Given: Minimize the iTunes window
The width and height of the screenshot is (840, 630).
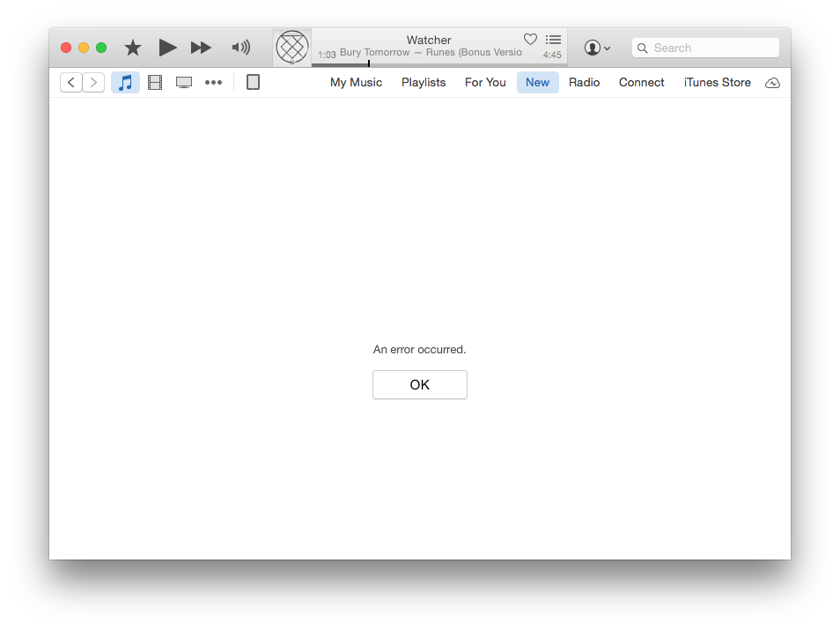Looking at the screenshot, I should pyautogui.click(x=84, y=48).
